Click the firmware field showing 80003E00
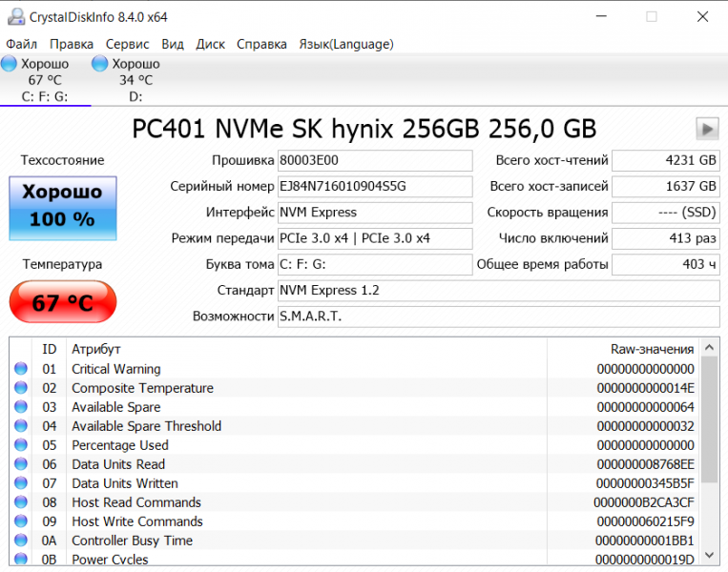 (x=374, y=161)
